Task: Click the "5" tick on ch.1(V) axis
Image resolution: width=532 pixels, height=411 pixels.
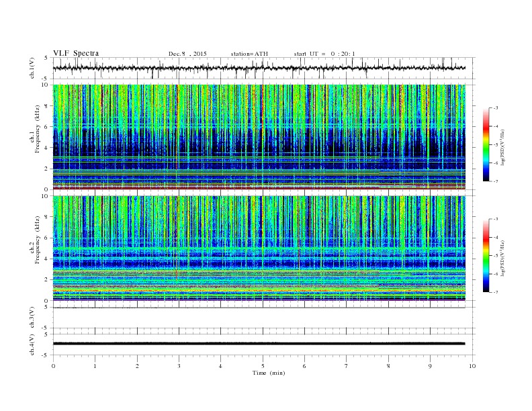Action: [x=46, y=58]
